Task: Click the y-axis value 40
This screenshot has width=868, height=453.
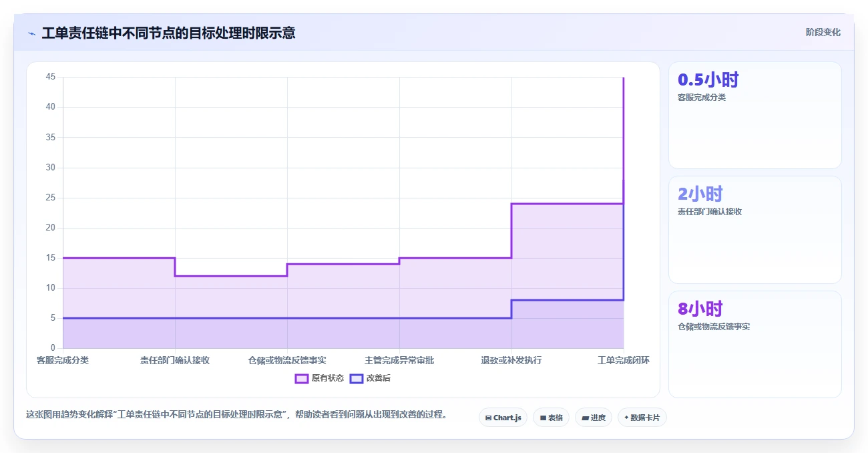Action: tap(51, 107)
